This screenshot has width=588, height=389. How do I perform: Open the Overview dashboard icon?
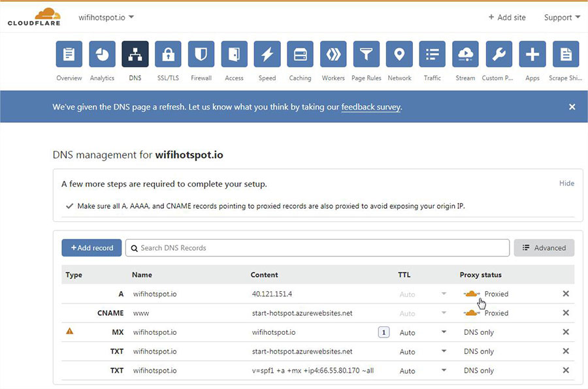[x=69, y=55]
